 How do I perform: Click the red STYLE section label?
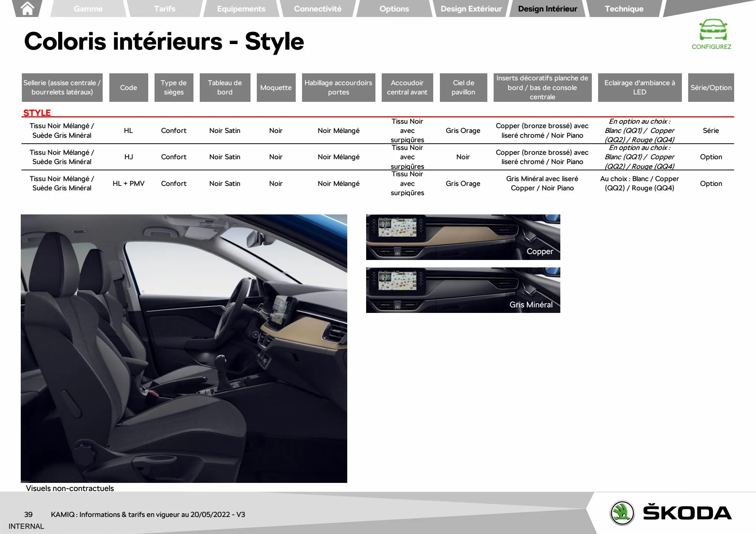[37, 113]
